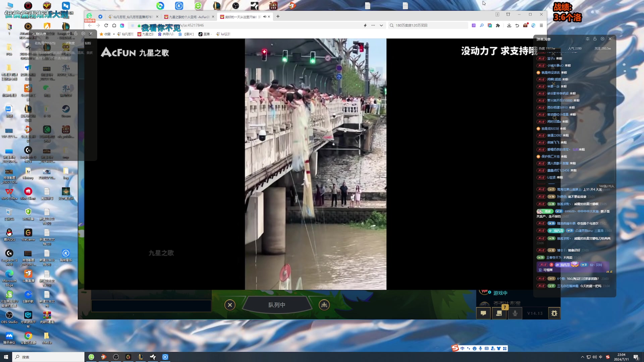
Task: Open the browser hamburger menu
Action: coord(541,25)
